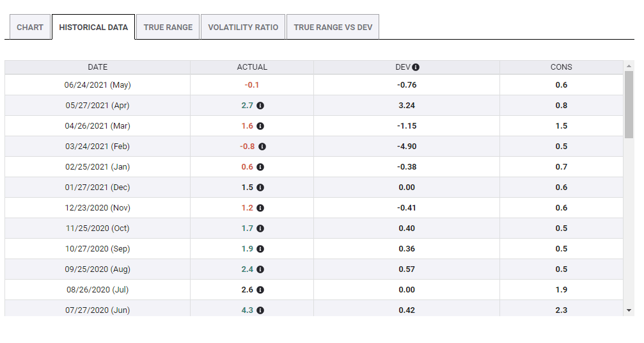
Task: Switch to the TRUE RANGE tab
Action: (168, 28)
